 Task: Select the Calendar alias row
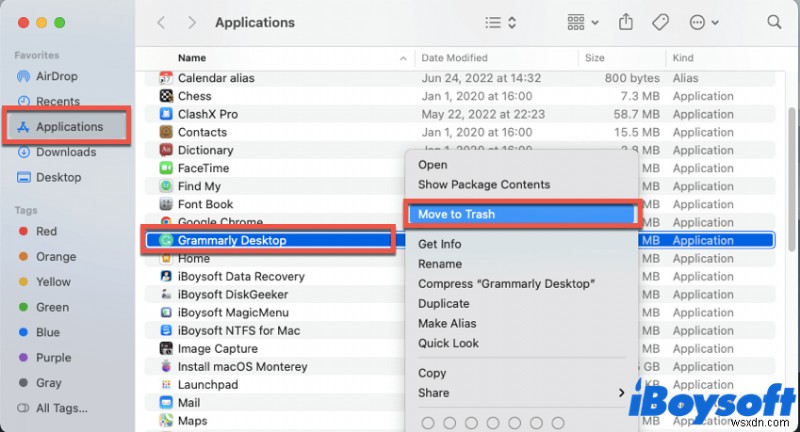[459, 78]
